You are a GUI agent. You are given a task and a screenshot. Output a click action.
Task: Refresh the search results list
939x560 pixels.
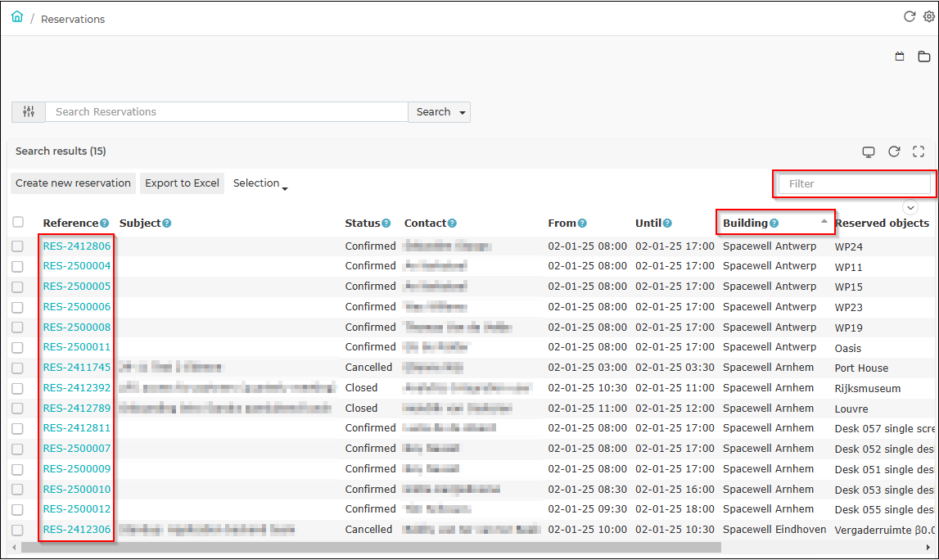pyautogui.click(x=894, y=151)
